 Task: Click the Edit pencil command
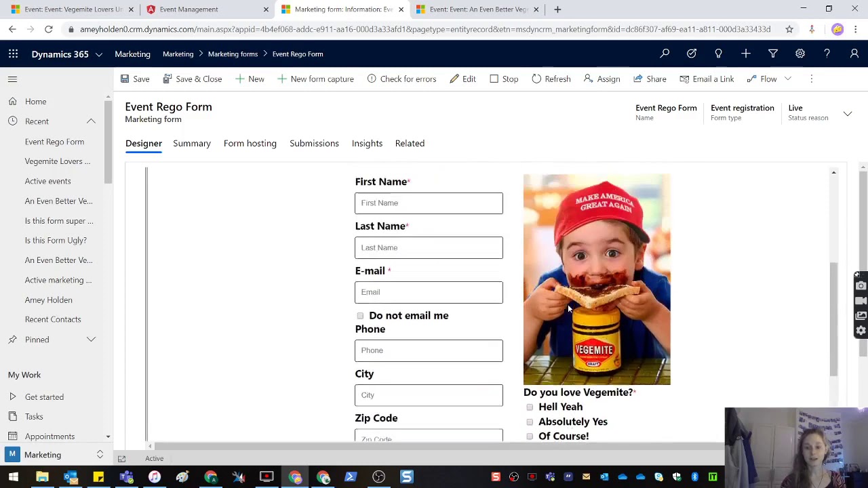point(462,79)
